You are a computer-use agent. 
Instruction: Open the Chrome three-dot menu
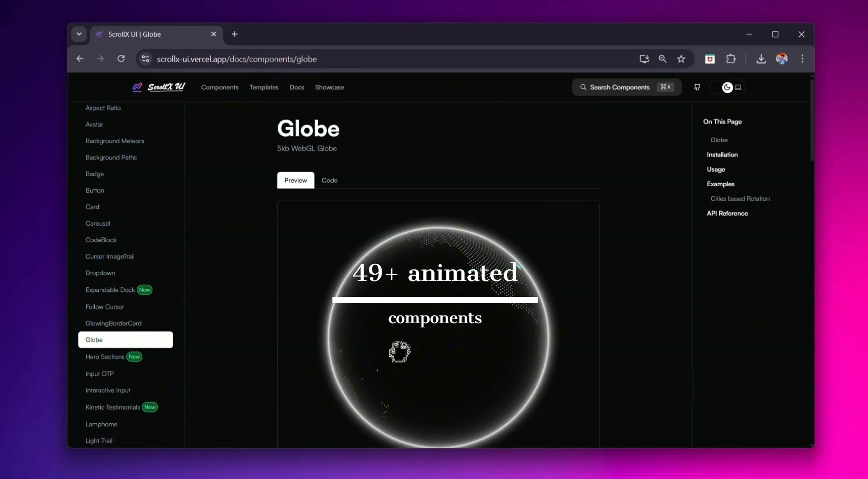tap(802, 59)
